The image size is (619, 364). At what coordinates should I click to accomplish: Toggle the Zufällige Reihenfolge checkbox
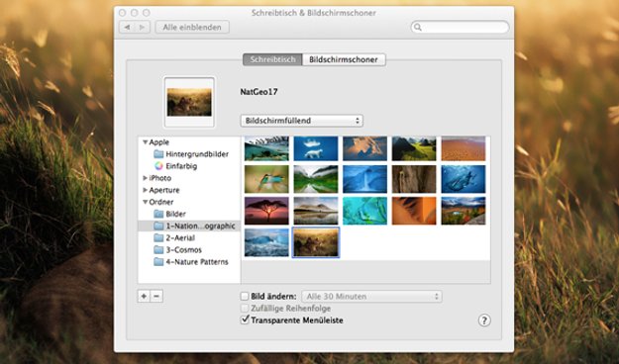[x=245, y=308]
